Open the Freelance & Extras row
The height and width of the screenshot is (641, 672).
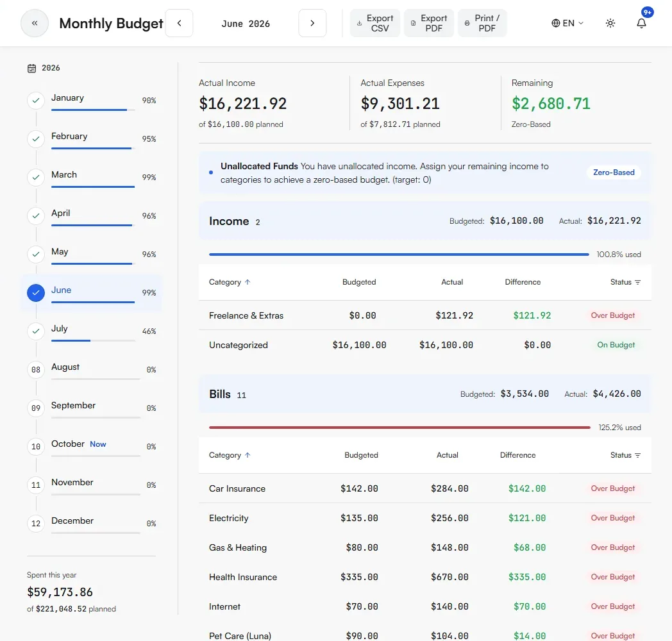click(x=424, y=315)
